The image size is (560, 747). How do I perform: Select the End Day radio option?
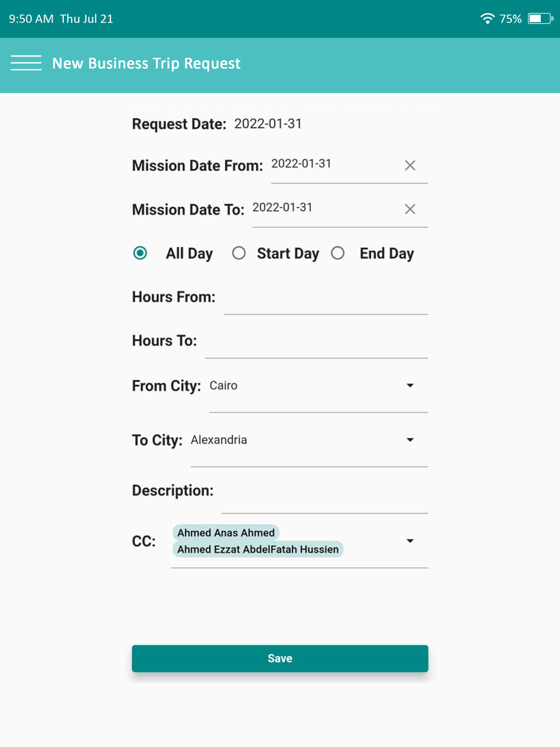tap(338, 253)
